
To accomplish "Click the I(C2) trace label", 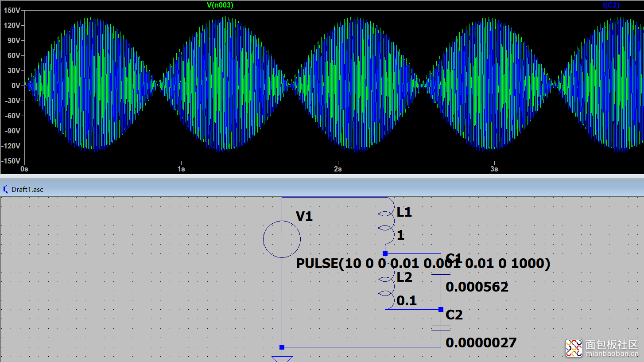I will (611, 5).
